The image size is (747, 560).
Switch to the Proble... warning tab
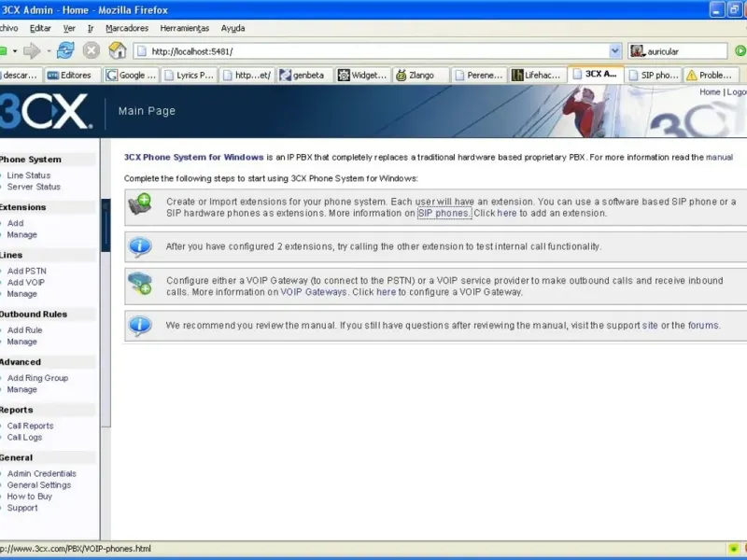coord(712,76)
